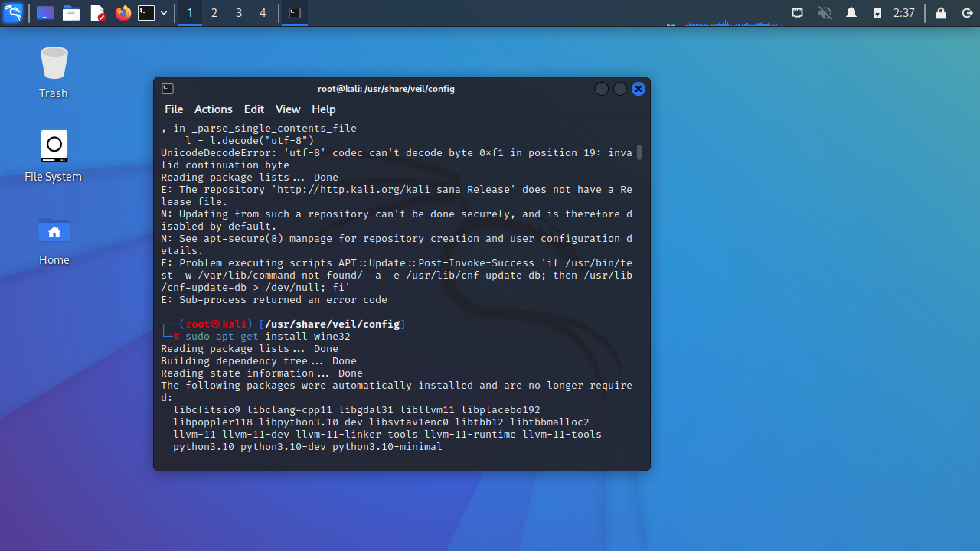This screenshot has width=980, height=551.
Task: Open the Help menu in the terminal
Action: pos(324,109)
